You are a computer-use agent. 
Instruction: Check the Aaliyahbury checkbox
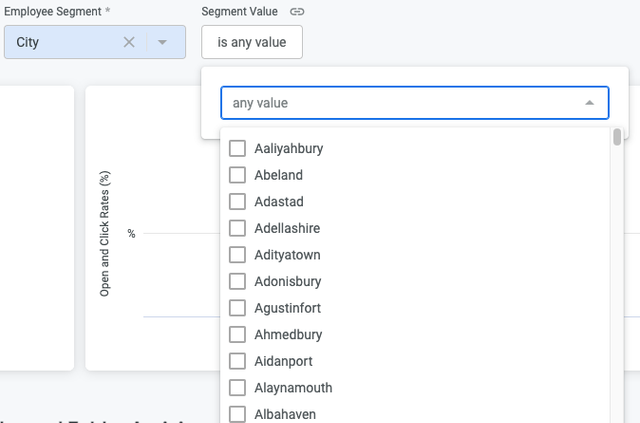(x=238, y=149)
